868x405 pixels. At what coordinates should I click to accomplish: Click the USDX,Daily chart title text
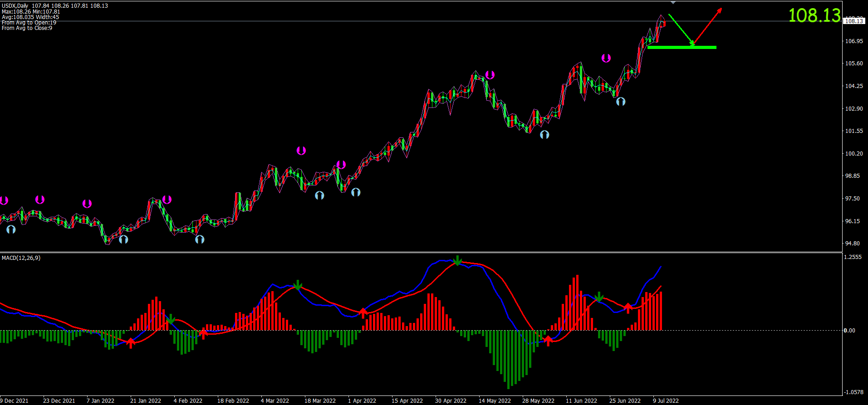(x=15, y=6)
